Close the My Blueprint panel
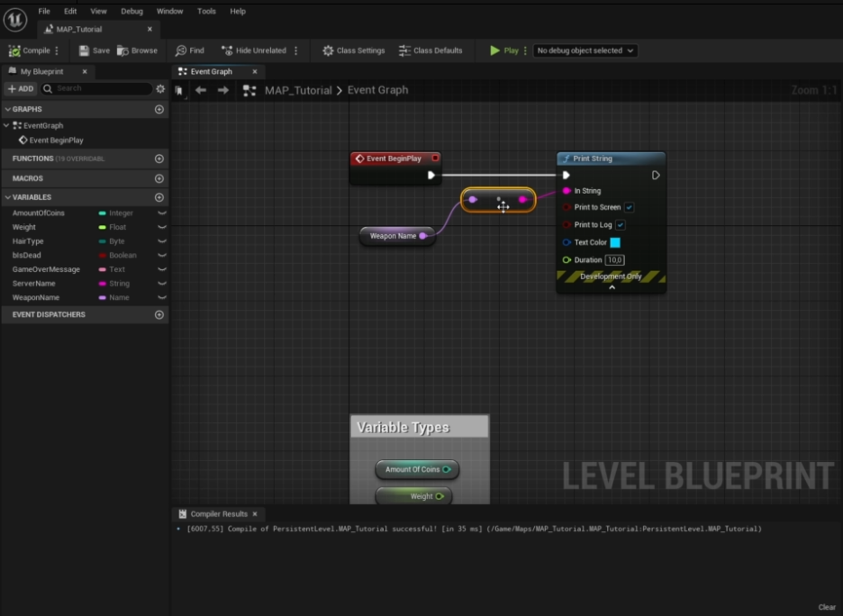This screenshot has width=843, height=616. pos(85,71)
